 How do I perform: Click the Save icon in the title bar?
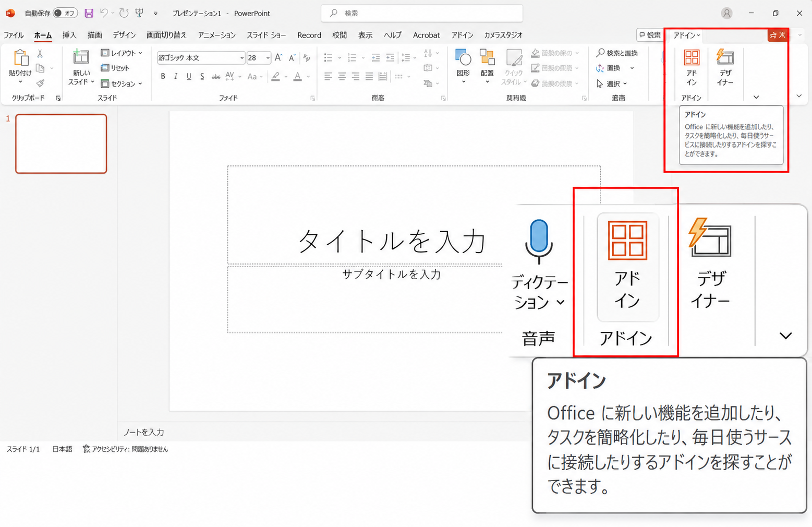click(89, 13)
